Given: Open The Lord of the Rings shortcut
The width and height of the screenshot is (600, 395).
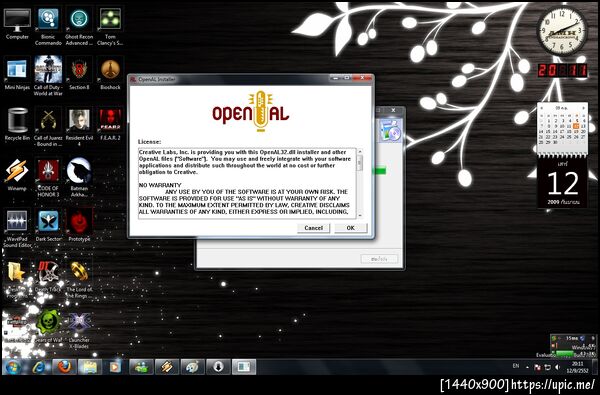Looking at the screenshot, I should (x=79, y=279).
